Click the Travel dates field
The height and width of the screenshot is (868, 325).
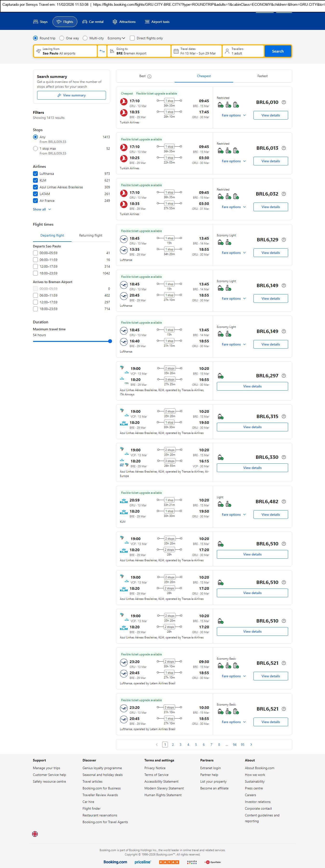(197, 51)
